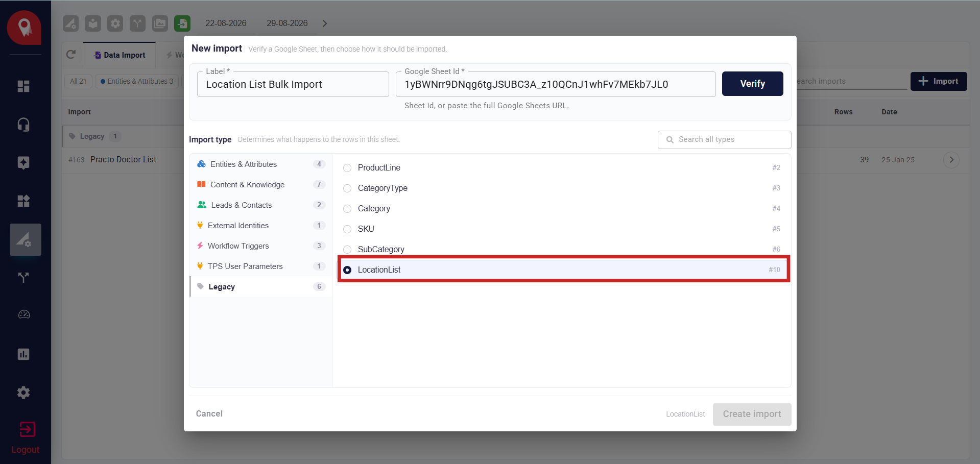Click the All 21 filter chip

point(78,81)
